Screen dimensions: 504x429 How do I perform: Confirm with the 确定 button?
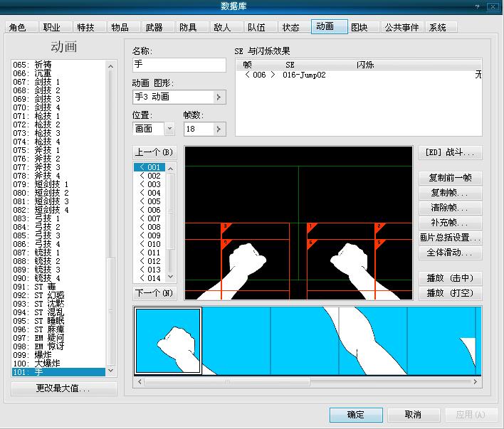[x=356, y=415]
